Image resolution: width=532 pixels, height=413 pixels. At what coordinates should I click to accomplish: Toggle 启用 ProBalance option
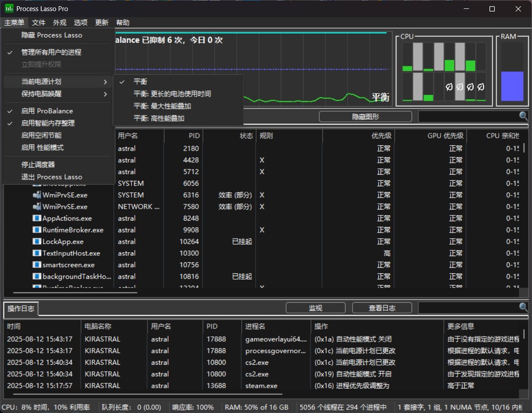click(x=58, y=111)
